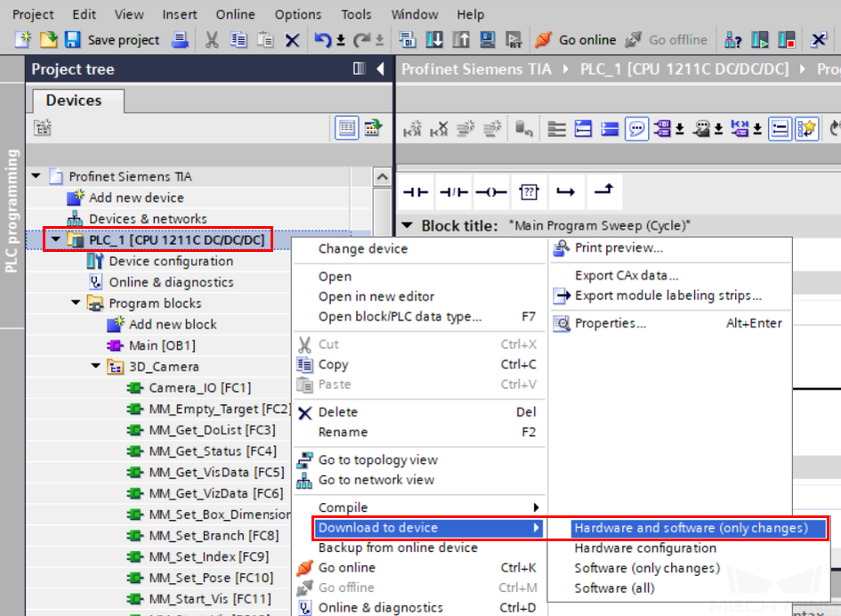Click the Go online toolbar button
The width and height of the screenshot is (841, 616).
(x=576, y=40)
